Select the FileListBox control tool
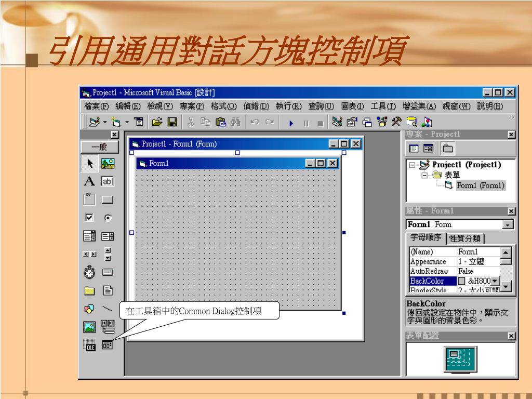Screen dimensions: 532x399 click(108, 290)
